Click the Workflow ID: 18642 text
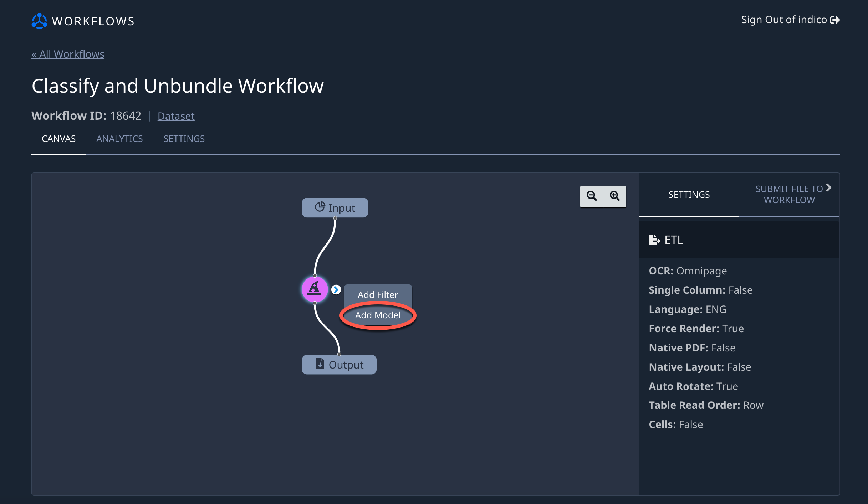Image resolution: width=868 pixels, height=504 pixels. point(86,116)
